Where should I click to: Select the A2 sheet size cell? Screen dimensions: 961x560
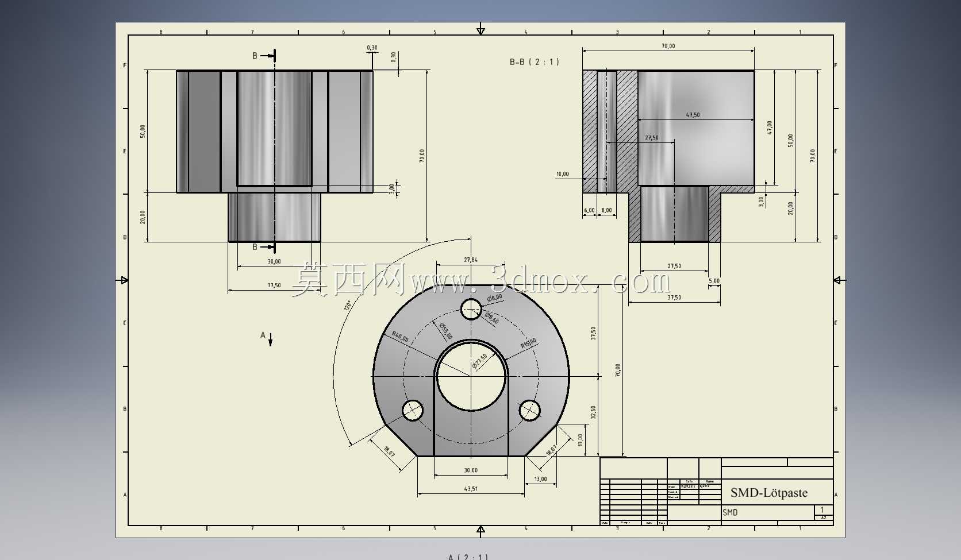click(824, 517)
